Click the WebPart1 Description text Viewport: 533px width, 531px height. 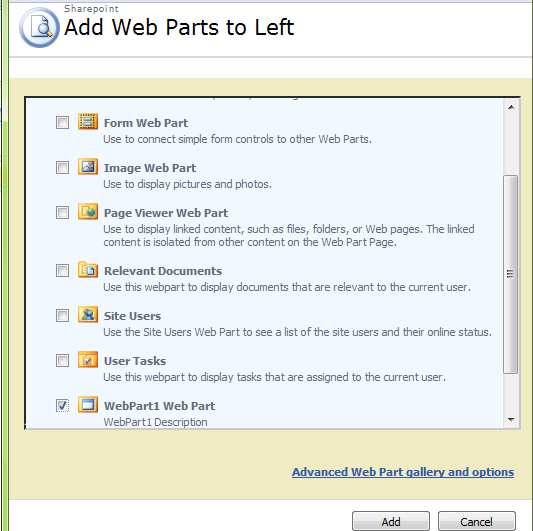pyautogui.click(x=155, y=422)
